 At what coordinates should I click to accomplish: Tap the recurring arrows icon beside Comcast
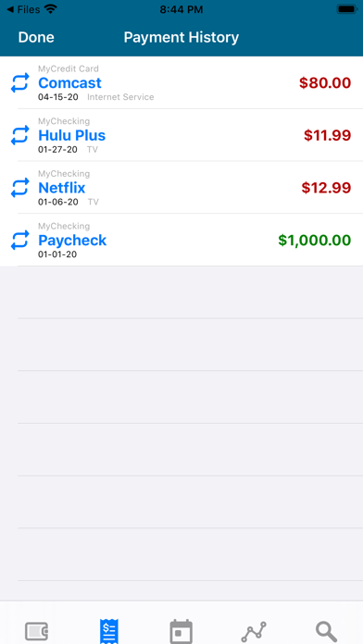[x=19, y=82]
